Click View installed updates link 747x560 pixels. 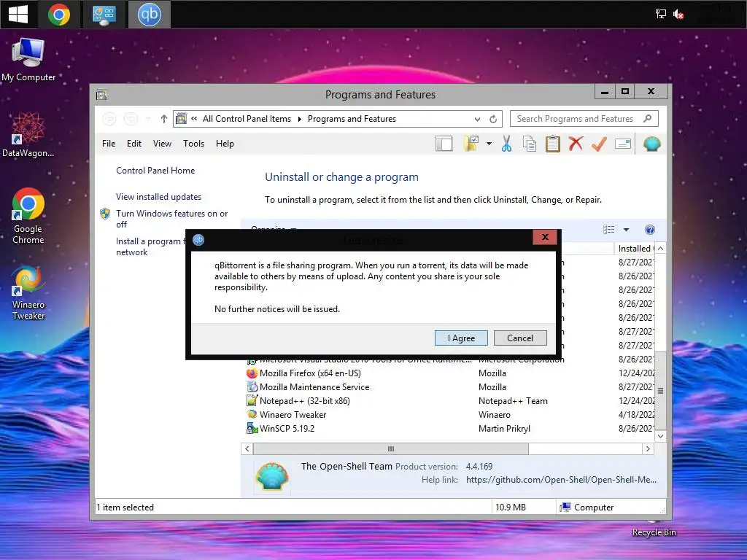(x=158, y=197)
